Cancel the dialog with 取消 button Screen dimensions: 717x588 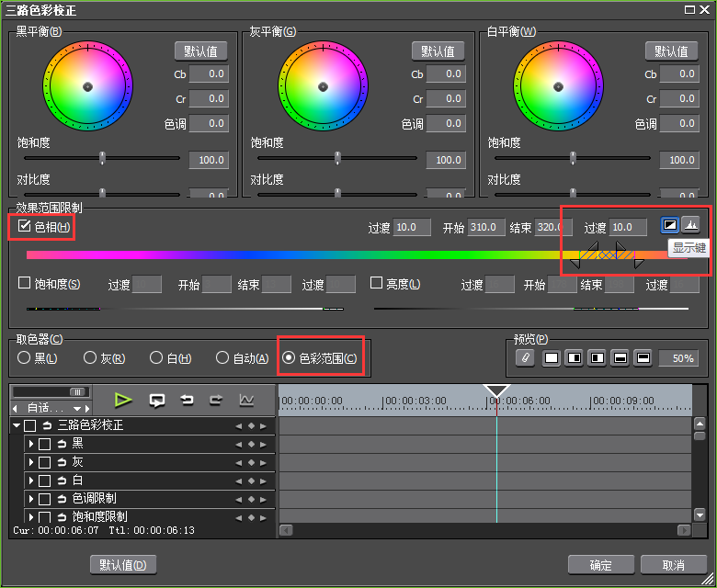[674, 565]
